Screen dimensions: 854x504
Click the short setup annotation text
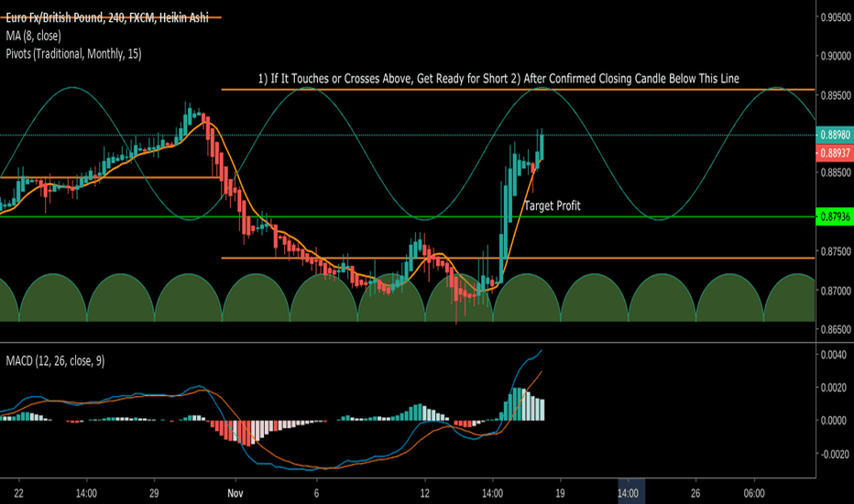point(498,79)
